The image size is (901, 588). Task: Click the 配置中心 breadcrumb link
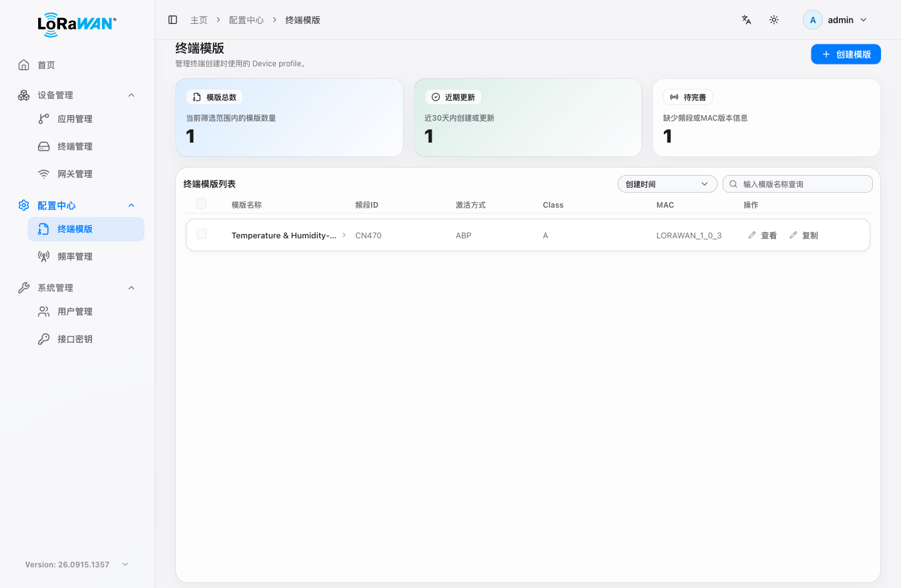click(x=247, y=20)
